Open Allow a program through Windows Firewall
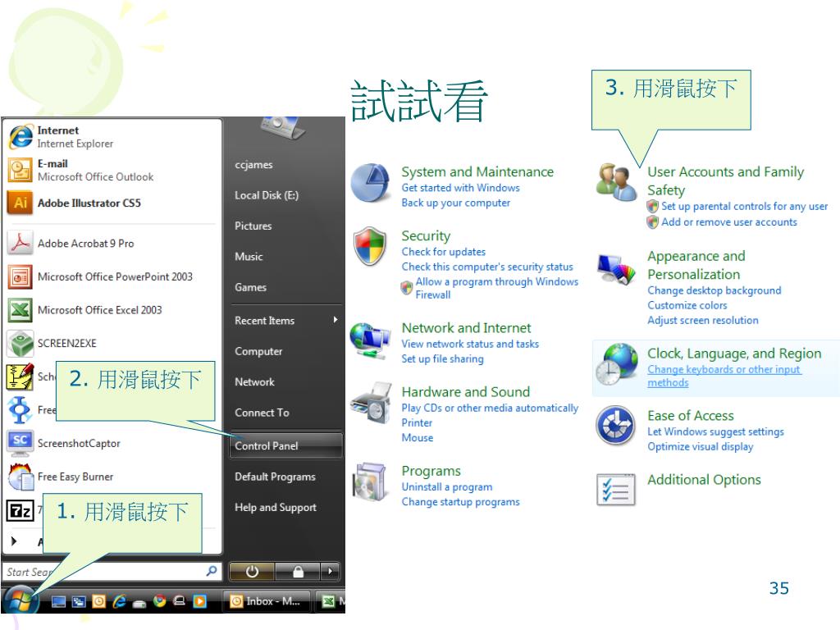Image resolution: width=840 pixels, height=630 pixels. click(496, 288)
